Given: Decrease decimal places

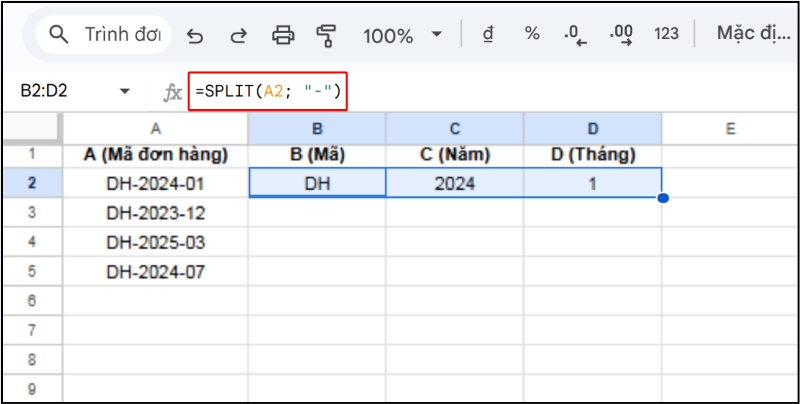Looking at the screenshot, I should click(x=576, y=34).
